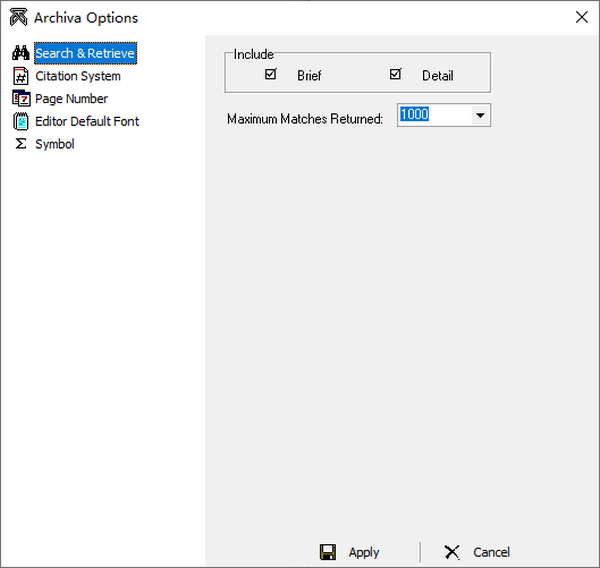Click the Editor Default Font icon
This screenshot has width=600, height=568.
tap(20, 121)
